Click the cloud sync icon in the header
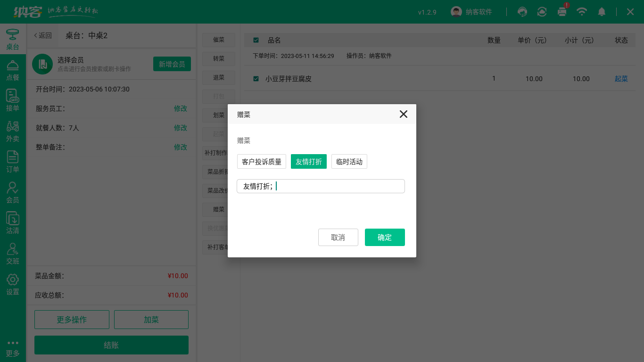 tap(542, 11)
